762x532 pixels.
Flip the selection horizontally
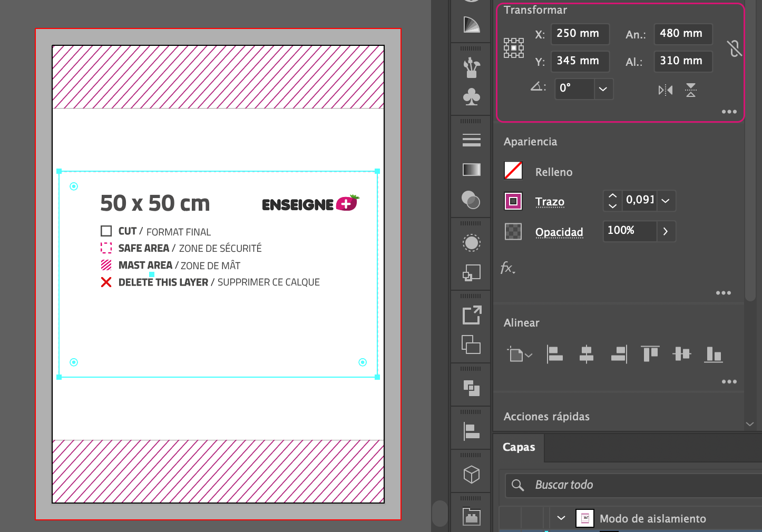click(x=666, y=90)
